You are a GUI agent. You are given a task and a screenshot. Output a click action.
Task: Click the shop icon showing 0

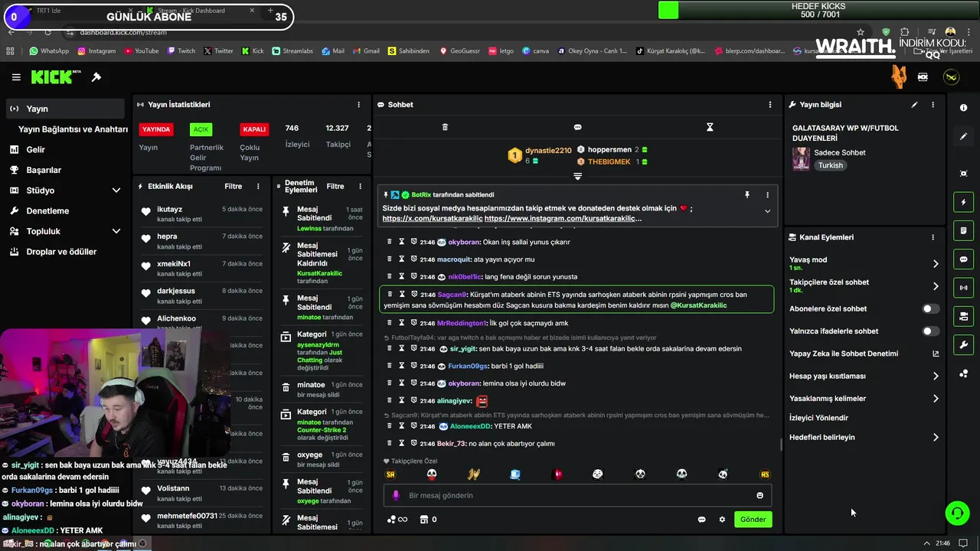pyautogui.click(x=428, y=520)
